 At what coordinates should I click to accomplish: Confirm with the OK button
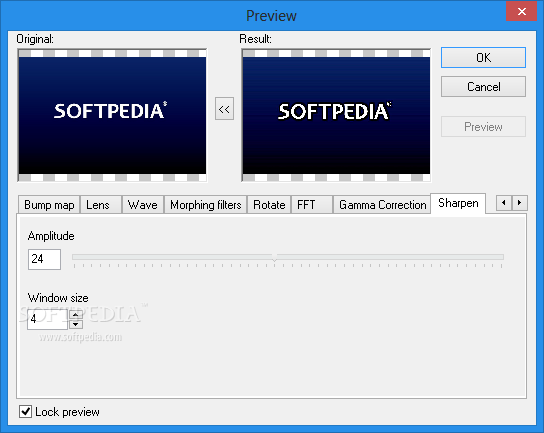[x=483, y=58]
